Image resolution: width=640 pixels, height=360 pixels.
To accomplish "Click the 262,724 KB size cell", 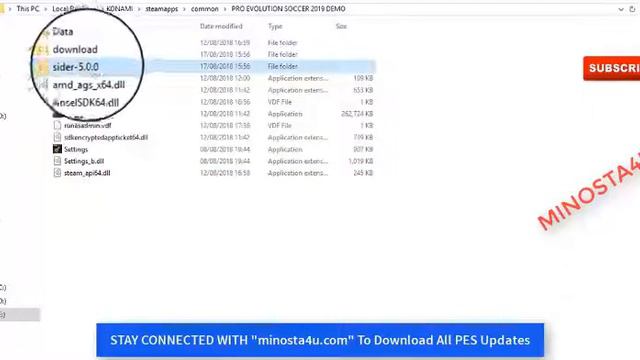I will coord(357,113).
